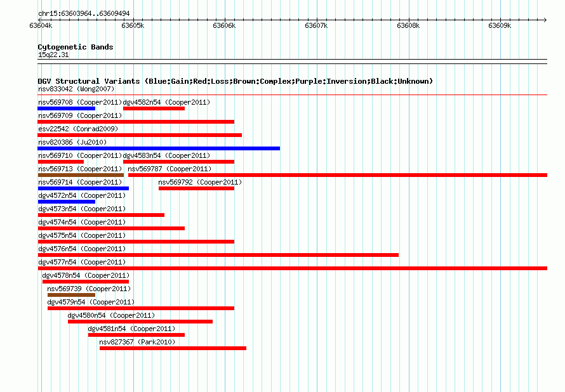Click the nsv833042 (Wong2007) label
565x392 pixels.
(x=76, y=89)
